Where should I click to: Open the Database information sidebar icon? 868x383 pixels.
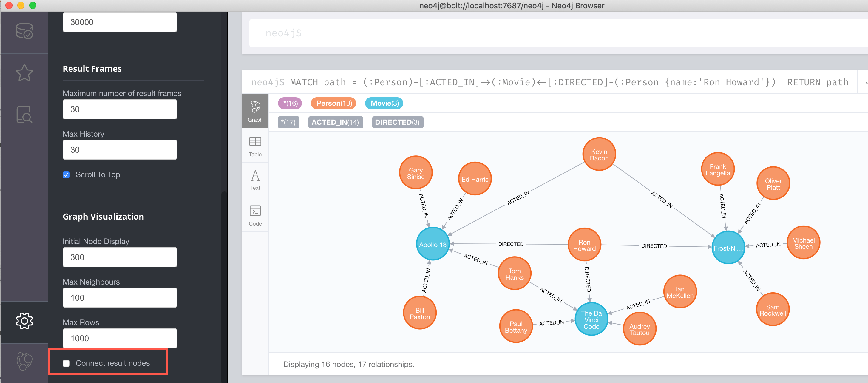tap(24, 31)
